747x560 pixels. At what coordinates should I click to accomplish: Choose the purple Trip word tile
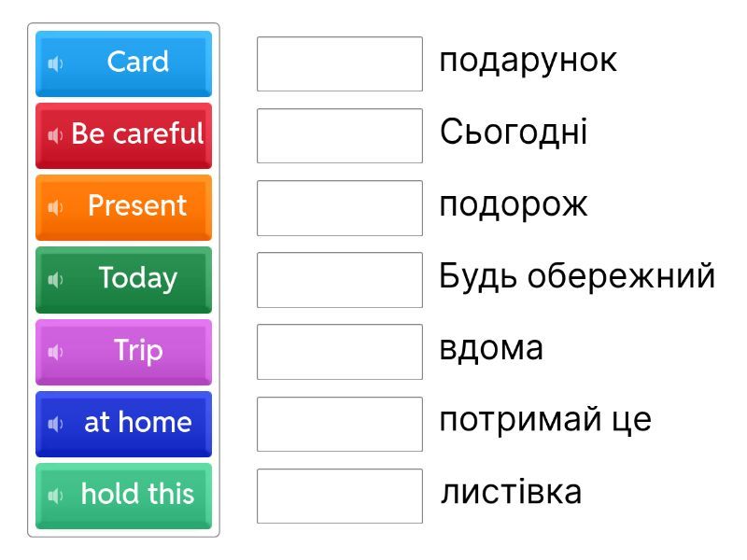[137, 351]
